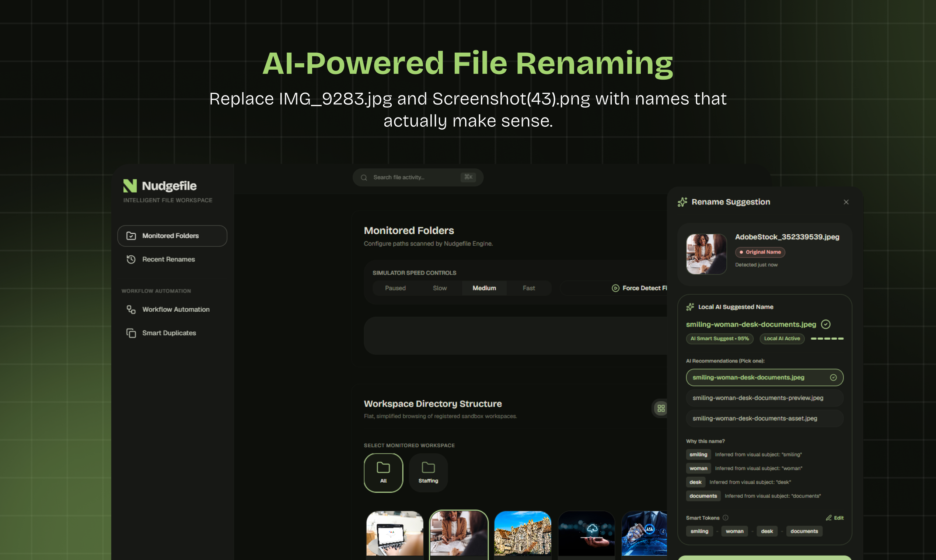The image size is (936, 560).
Task: Click 'Detected just now' text
Action: [x=756, y=265]
